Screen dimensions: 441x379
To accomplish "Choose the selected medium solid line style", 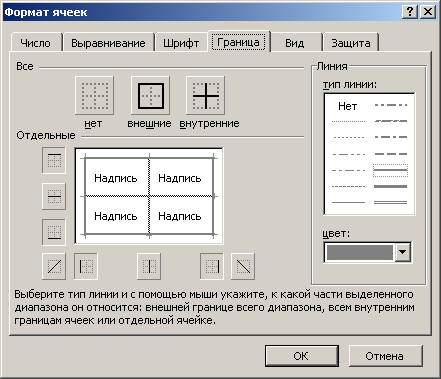I will coord(391,170).
